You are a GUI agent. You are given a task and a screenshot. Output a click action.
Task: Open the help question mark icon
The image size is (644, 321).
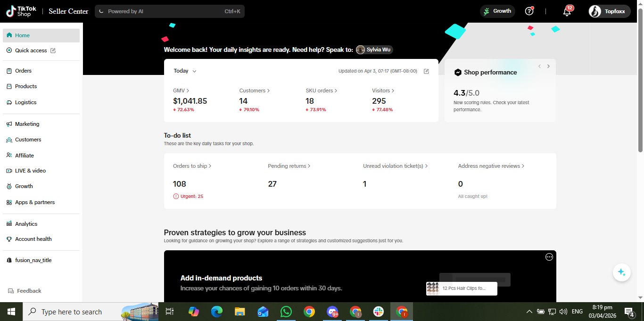(x=529, y=11)
